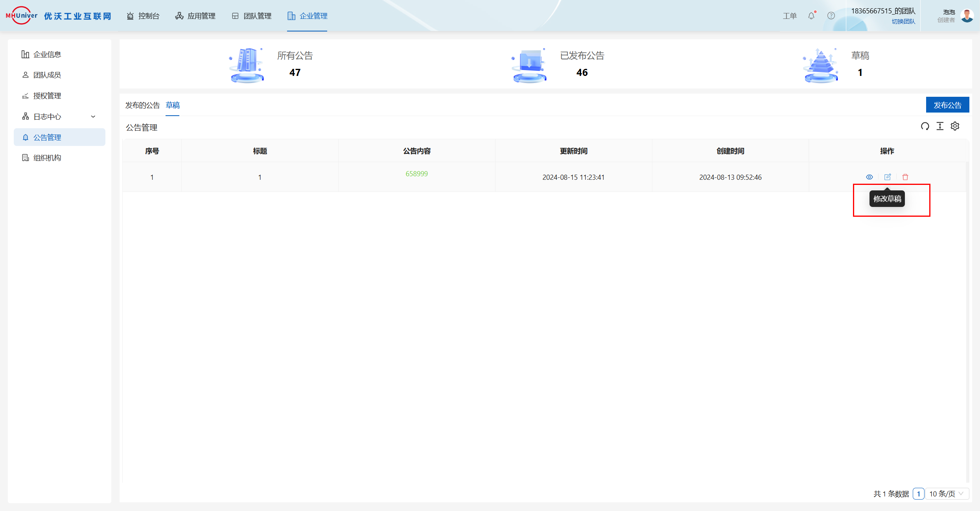
Task: Switch to the 发布的公告 tab
Action: pos(142,105)
